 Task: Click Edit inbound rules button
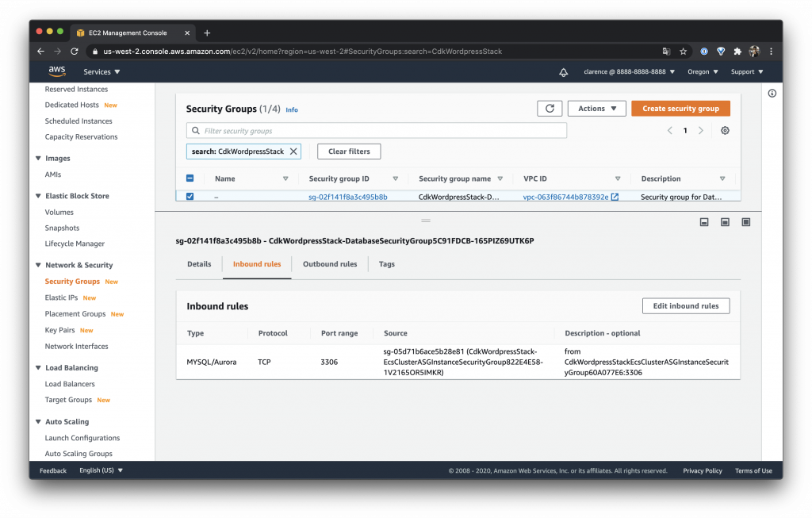point(686,305)
